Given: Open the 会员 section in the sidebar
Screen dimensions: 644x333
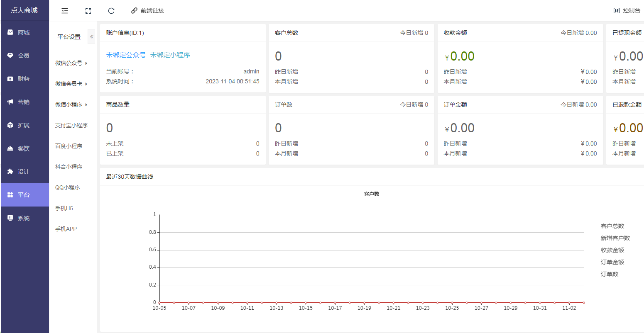Looking at the screenshot, I should click(25, 55).
